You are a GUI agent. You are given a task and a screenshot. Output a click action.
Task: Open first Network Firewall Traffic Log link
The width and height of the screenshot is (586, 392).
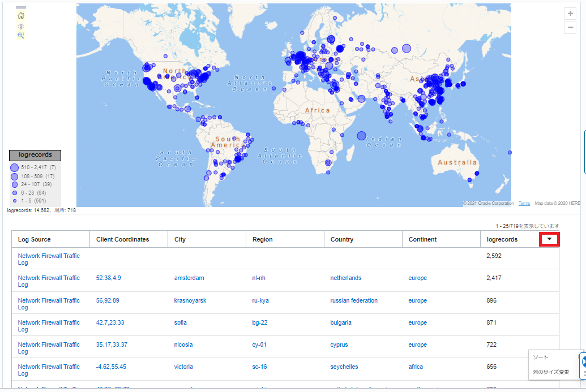coord(49,259)
